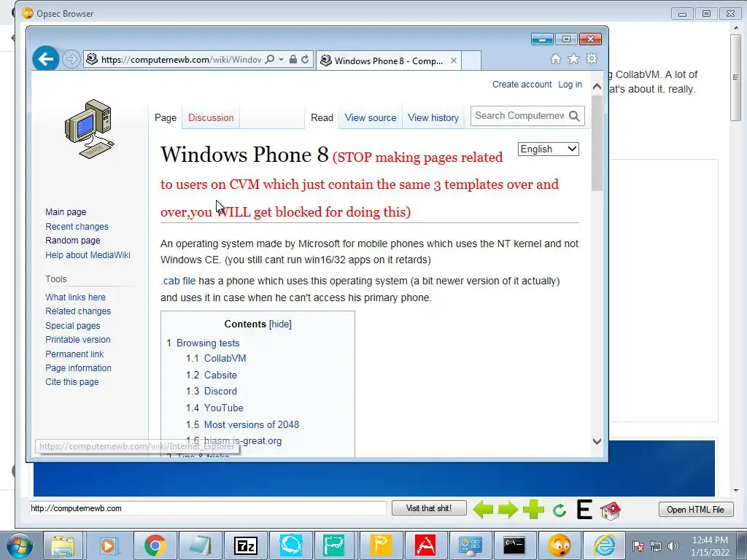
Task: Open Random page link
Action: 72,241
